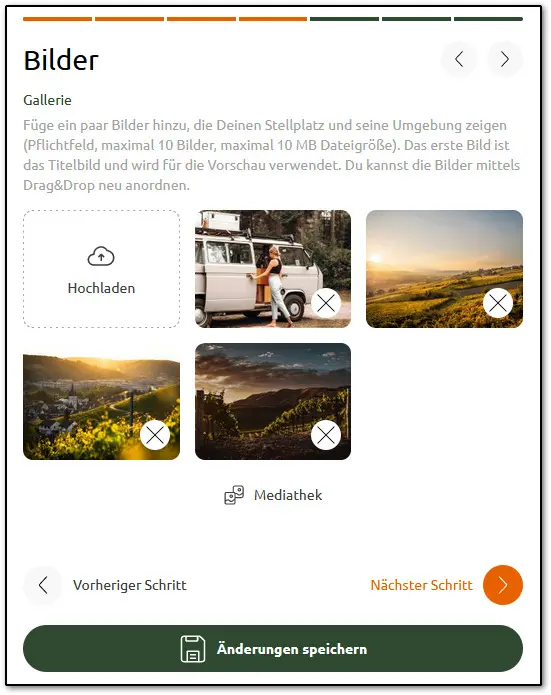Viewport: 551px width, 695px height.
Task: Jump to the first progress step segment
Action: (58, 19)
